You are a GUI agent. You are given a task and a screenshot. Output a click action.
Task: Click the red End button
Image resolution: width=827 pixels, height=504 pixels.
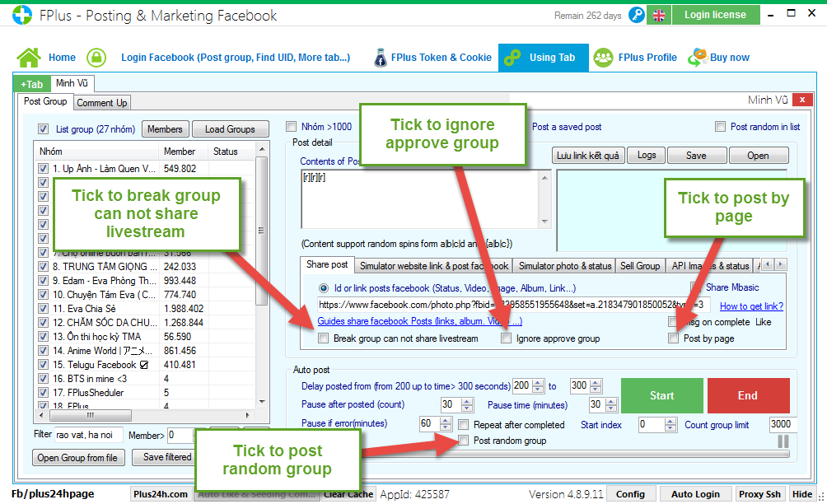point(749,395)
